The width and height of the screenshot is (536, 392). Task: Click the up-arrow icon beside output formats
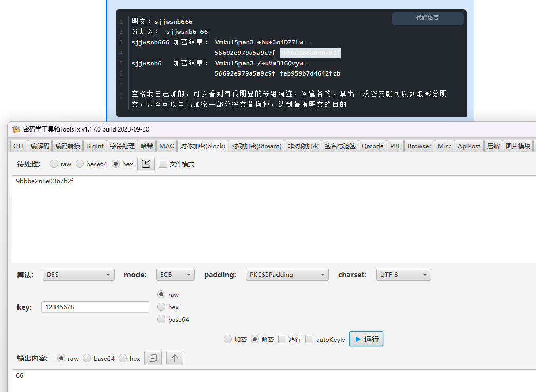pos(175,358)
